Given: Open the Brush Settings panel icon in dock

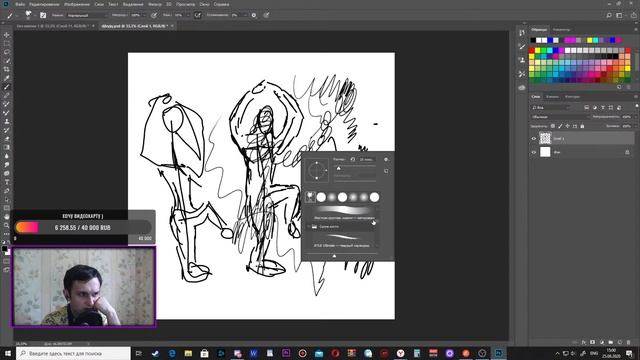Looking at the screenshot, I should pos(522,46).
